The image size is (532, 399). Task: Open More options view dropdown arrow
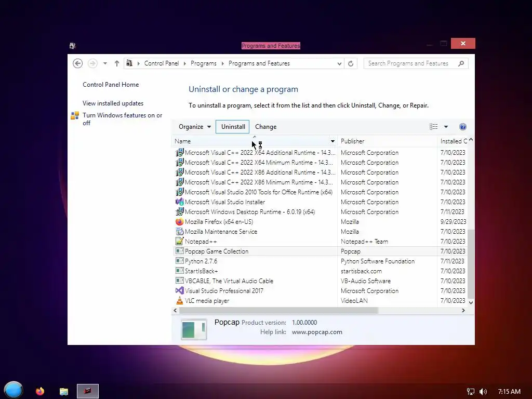[446, 127]
